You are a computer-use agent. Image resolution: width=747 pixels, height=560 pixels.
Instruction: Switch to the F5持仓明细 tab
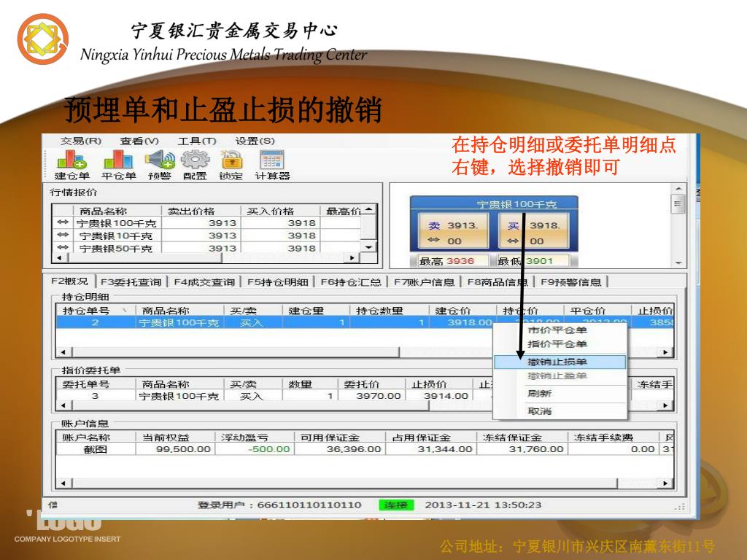pyautogui.click(x=278, y=282)
